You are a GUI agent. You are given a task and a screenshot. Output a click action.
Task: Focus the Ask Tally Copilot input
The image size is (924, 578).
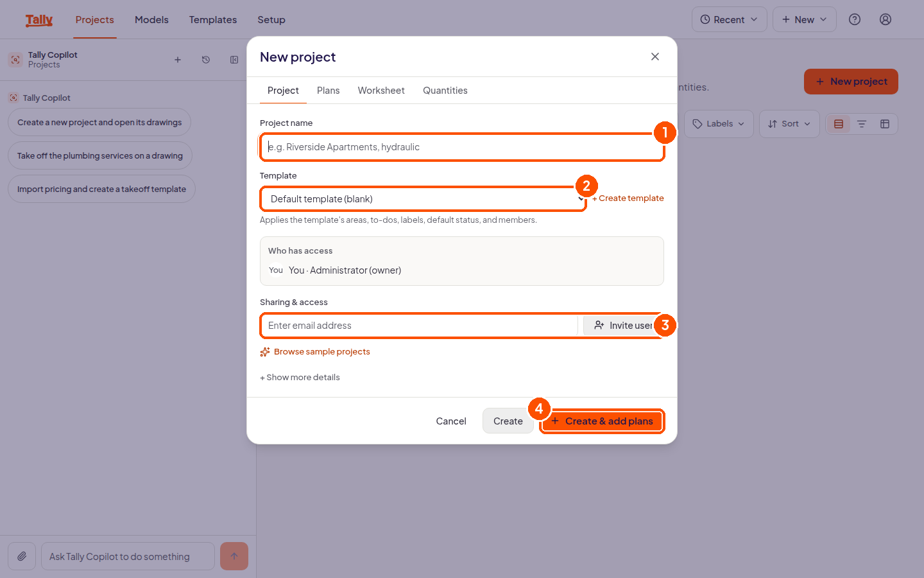point(128,556)
